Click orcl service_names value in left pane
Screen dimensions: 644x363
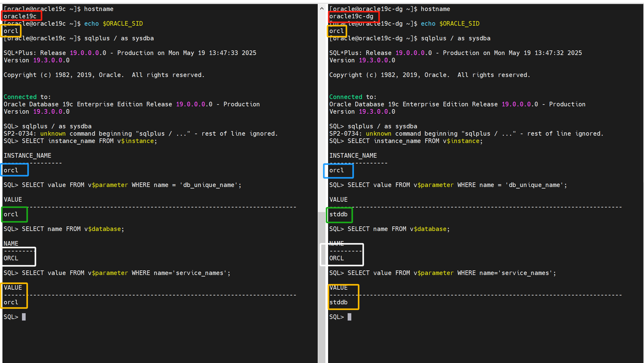pyautogui.click(x=11, y=302)
